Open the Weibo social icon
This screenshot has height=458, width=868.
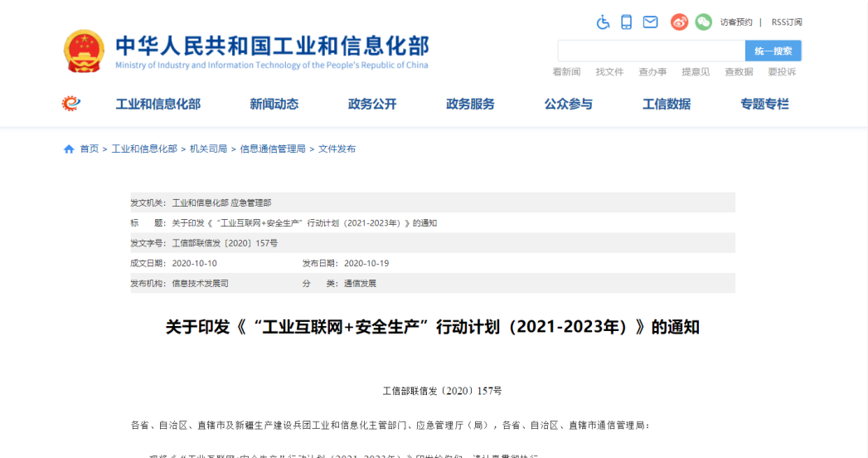[x=679, y=22]
